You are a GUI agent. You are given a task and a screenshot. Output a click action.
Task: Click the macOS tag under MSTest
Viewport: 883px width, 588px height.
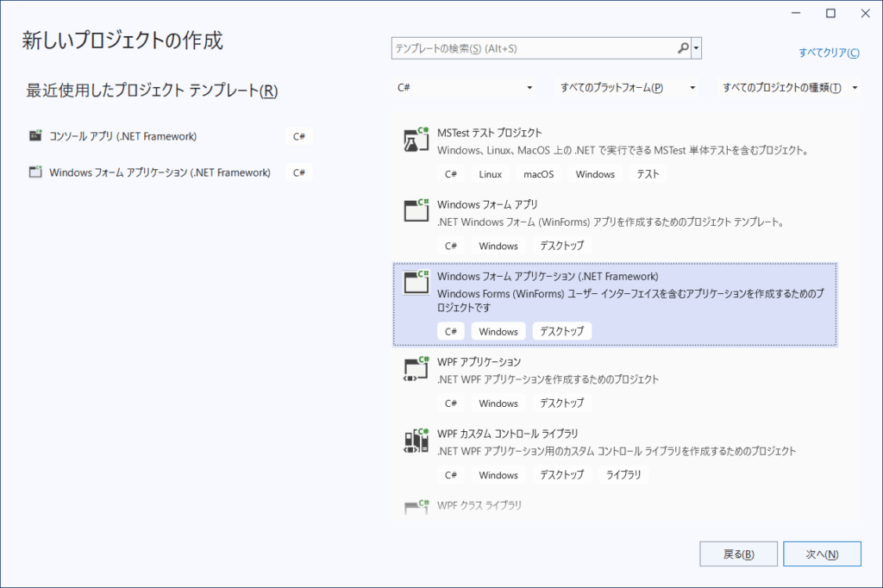pyautogui.click(x=539, y=174)
